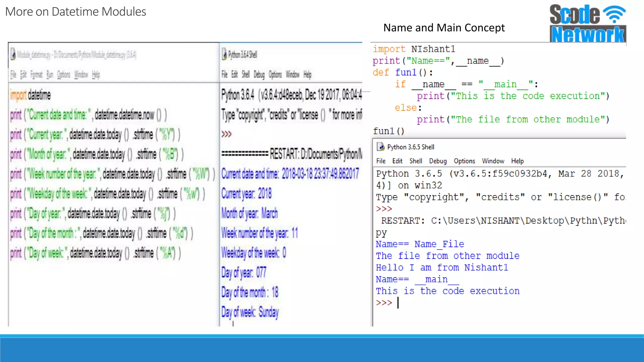Open File menu in Module_datetime.py editor
The width and height of the screenshot is (644, 362).
(x=13, y=74)
